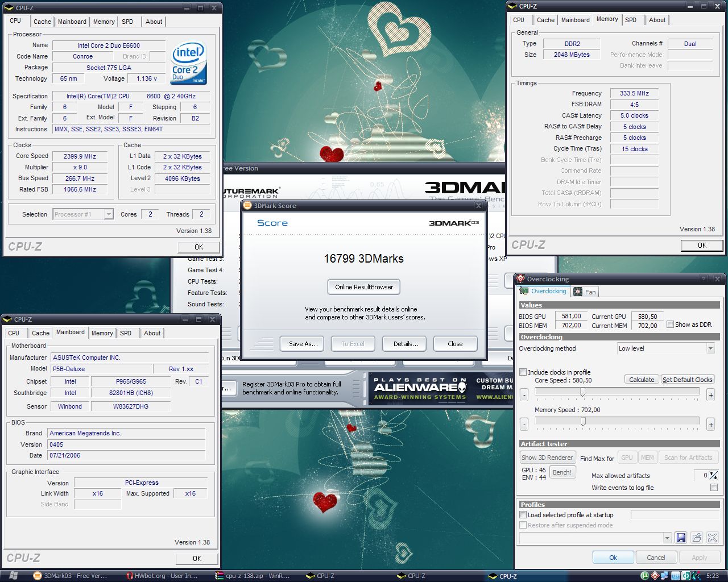Screen dimensions: 728x582
Task: Open the Windows Start button
Action: [x=13, y=576]
